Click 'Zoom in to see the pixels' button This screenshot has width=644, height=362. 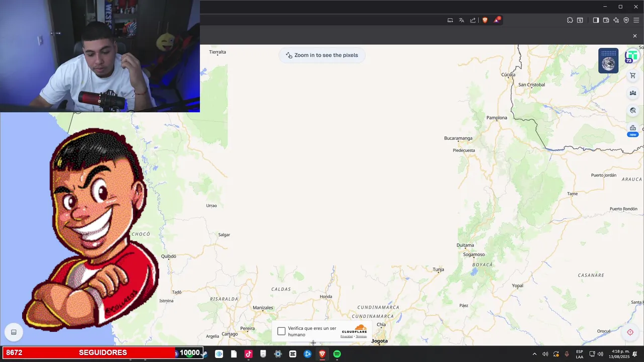322,55
